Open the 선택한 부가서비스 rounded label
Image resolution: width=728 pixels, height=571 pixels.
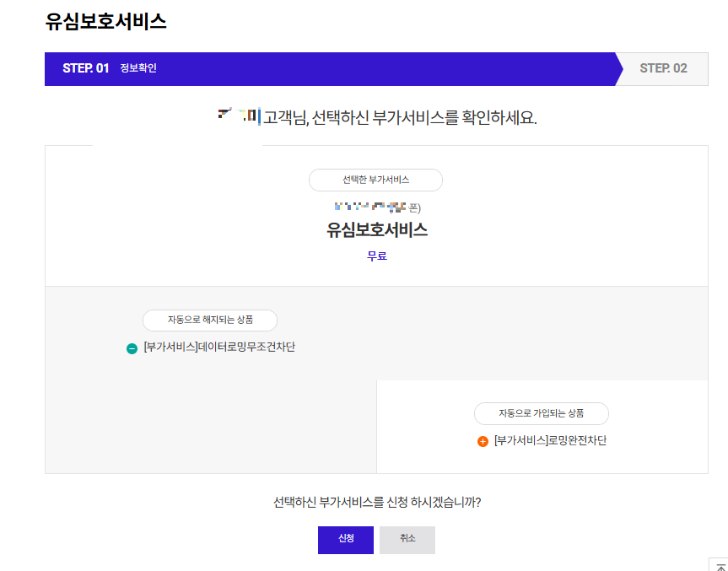376,180
